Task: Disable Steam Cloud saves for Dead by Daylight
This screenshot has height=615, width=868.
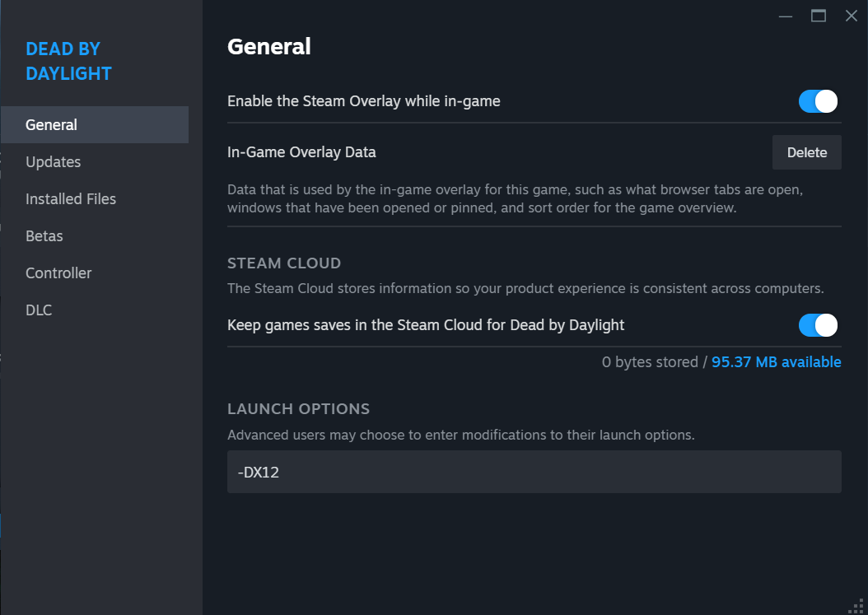Action: coord(818,325)
